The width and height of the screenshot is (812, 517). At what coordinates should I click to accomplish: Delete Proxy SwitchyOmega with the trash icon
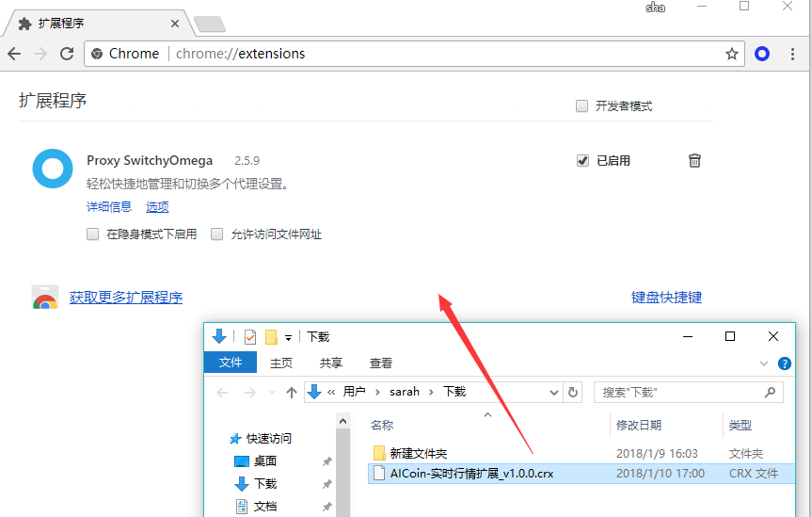coord(694,161)
